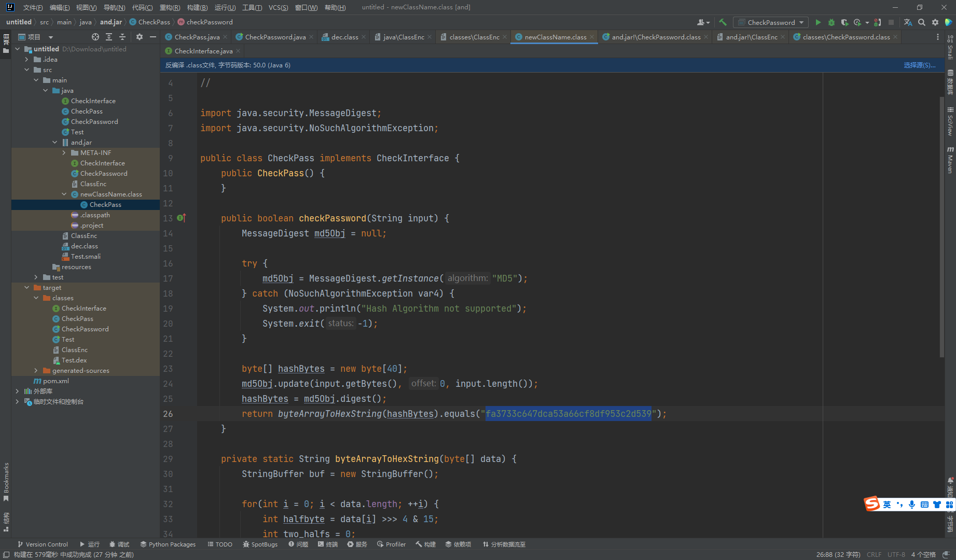The width and height of the screenshot is (956, 560).
Task: Collapse the newClassName.class node
Action: point(64,194)
